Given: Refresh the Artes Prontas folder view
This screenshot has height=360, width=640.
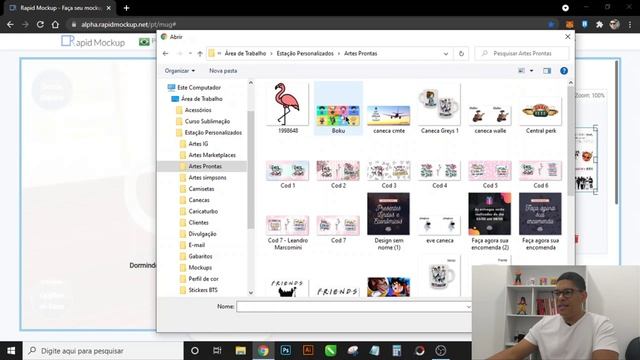Looking at the screenshot, I should coord(461,53).
